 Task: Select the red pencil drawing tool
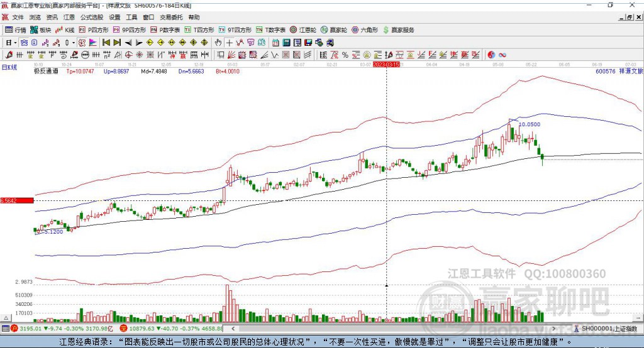point(9,55)
